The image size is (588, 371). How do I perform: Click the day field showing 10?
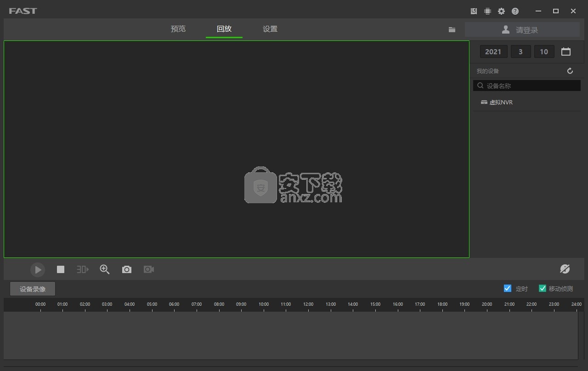(544, 51)
